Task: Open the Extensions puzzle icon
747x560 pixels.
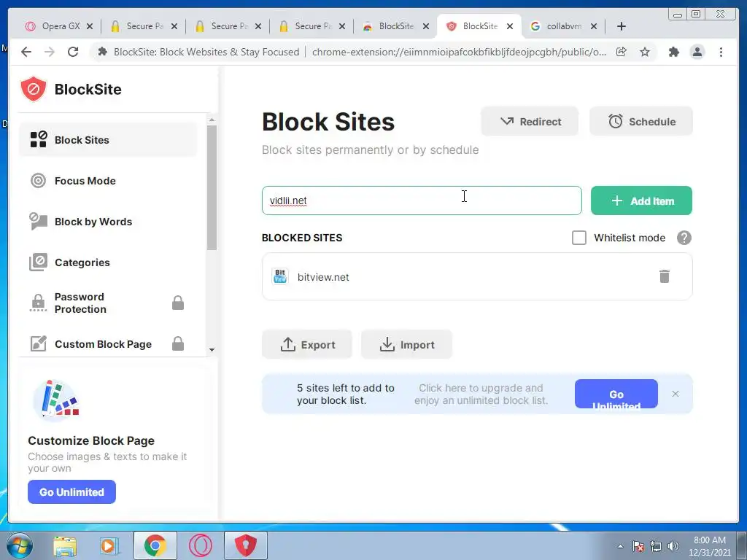Action: coord(673,52)
